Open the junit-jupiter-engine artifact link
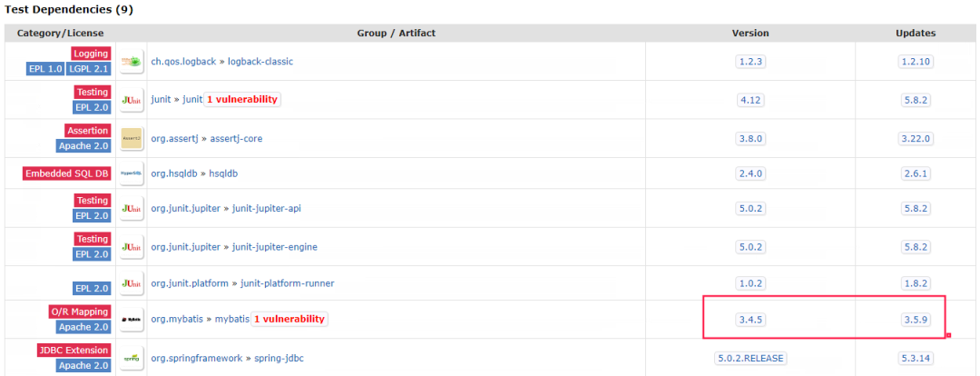The width and height of the screenshot is (980, 376). coord(276,247)
